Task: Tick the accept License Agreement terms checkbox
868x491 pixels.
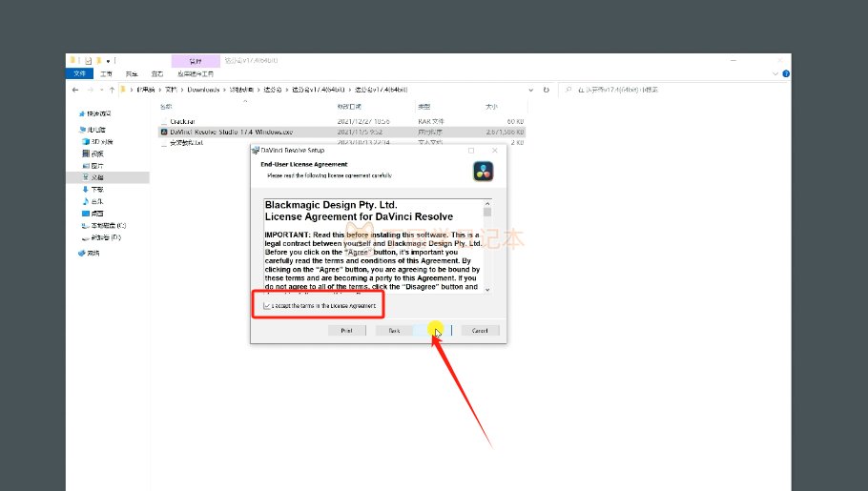Action: click(x=267, y=305)
